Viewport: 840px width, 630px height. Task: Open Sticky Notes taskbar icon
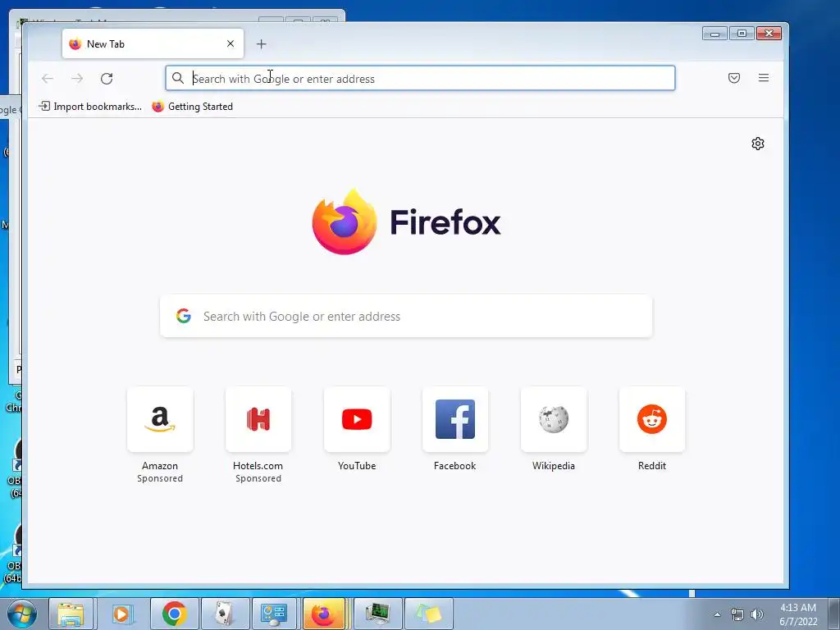[x=428, y=614]
